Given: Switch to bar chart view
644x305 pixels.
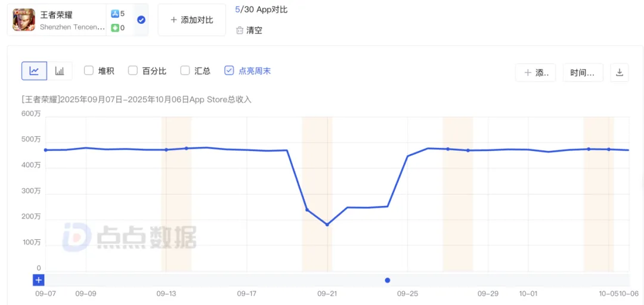Looking at the screenshot, I should (60, 70).
